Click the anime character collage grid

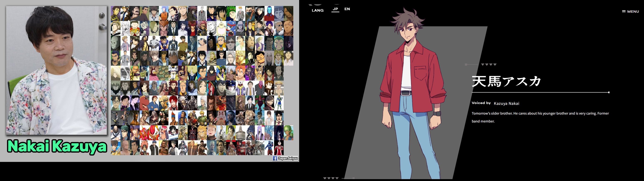(x=202, y=80)
